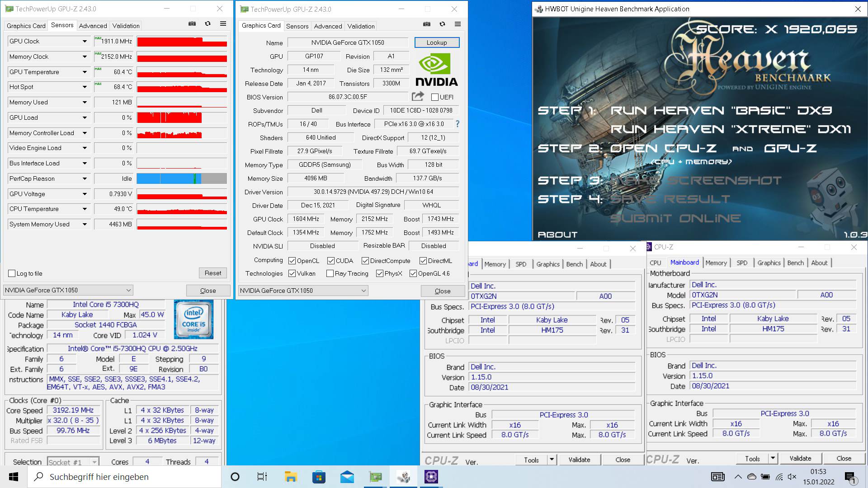Click GPU Load red sensor graph
868x488 pixels.
pyautogui.click(x=182, y=117)
